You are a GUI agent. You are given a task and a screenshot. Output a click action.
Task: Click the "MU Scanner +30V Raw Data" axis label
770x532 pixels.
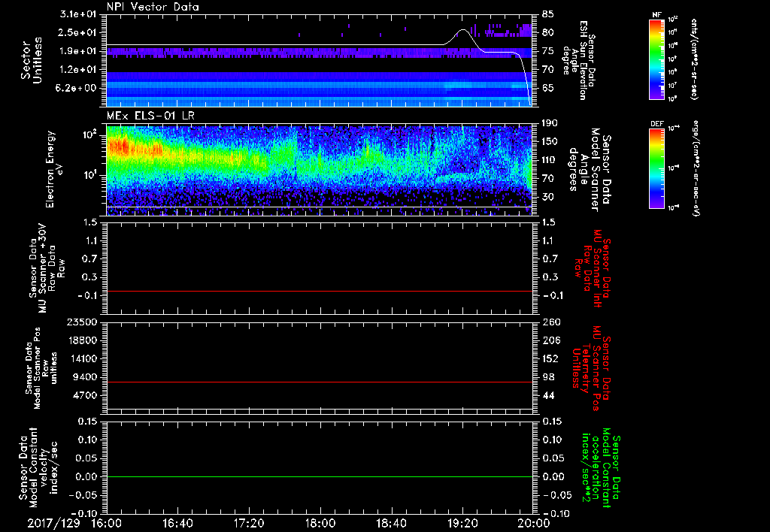pyautogui.click(x=47, y=268)
